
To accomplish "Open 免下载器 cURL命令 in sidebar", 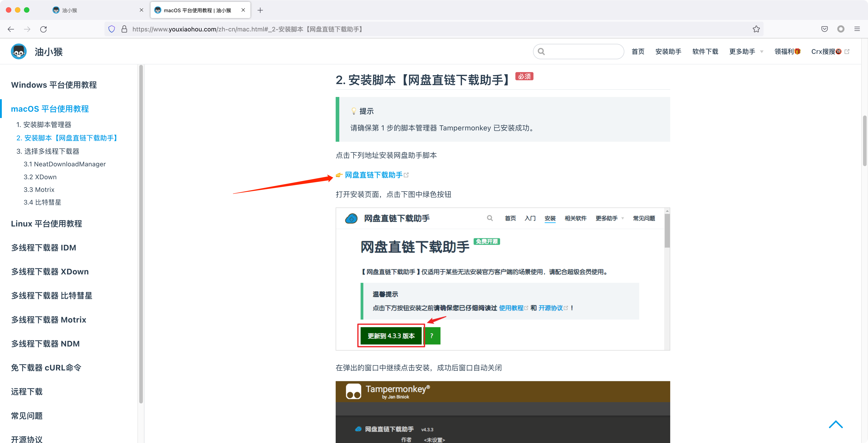I will point(46,368).
